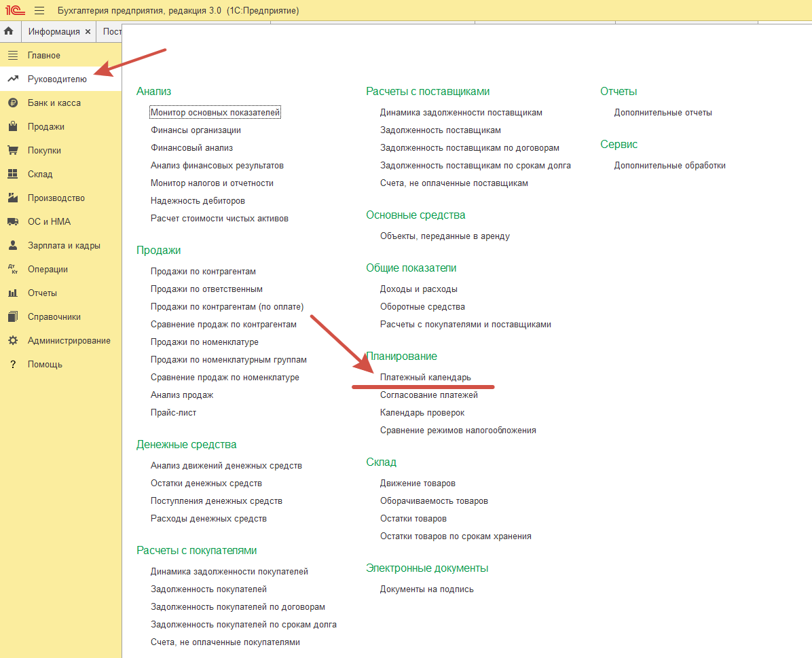Screen dimensions: 812x658
Task: Open Продажи по контрагентам (по оплате)
Action: pos(227,307)
